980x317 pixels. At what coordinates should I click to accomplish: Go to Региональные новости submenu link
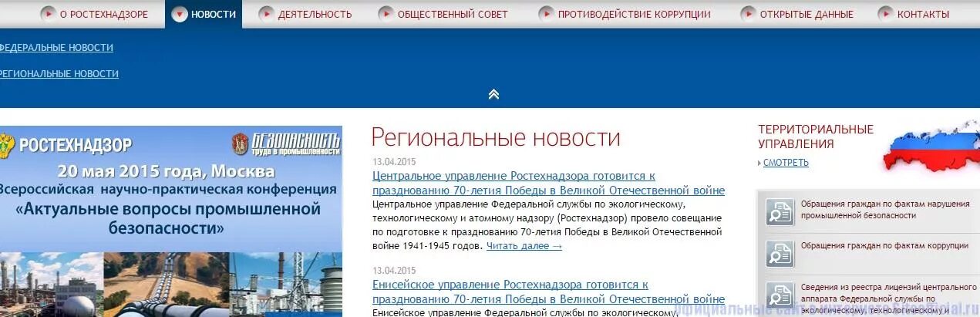(x=59, y=74)
